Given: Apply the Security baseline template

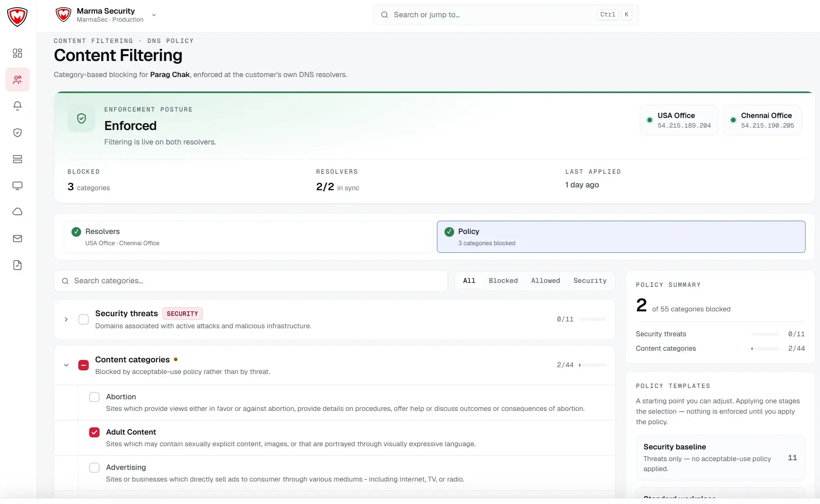Looking at the screenshot, I should coord(720,457).
